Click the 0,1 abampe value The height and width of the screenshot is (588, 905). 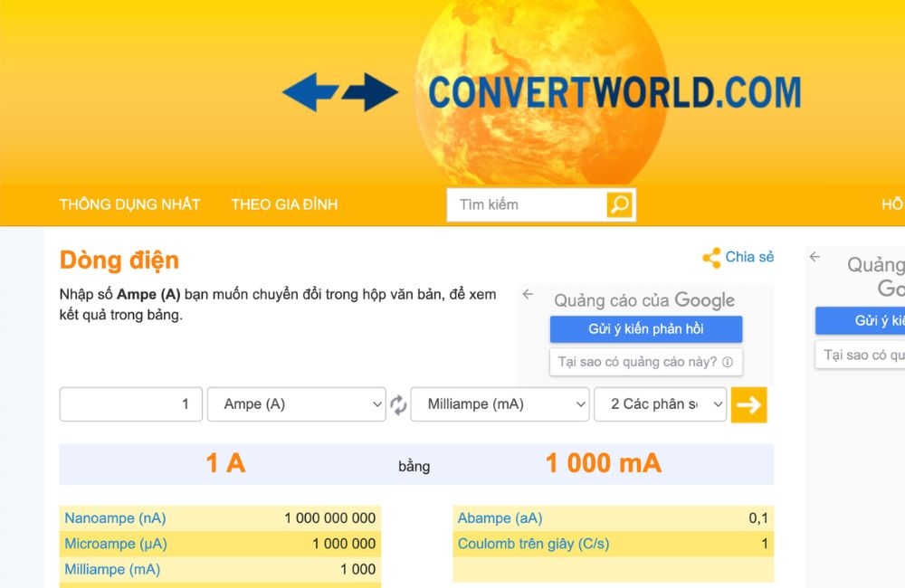(x=758, y=518)
